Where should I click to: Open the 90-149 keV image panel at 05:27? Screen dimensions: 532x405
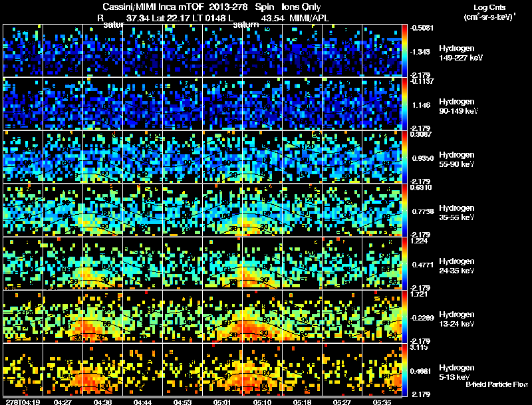(x=342, y=104)
